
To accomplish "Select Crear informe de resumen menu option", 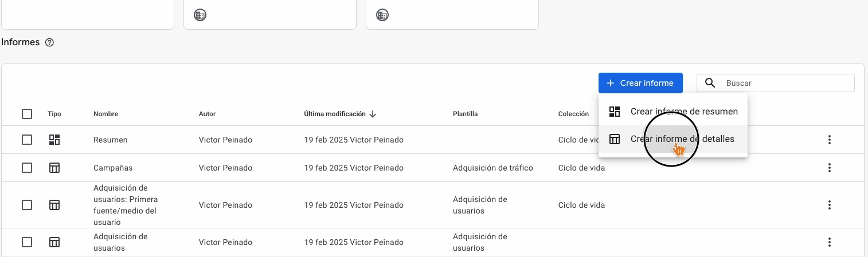I will (x=683, y=112).
